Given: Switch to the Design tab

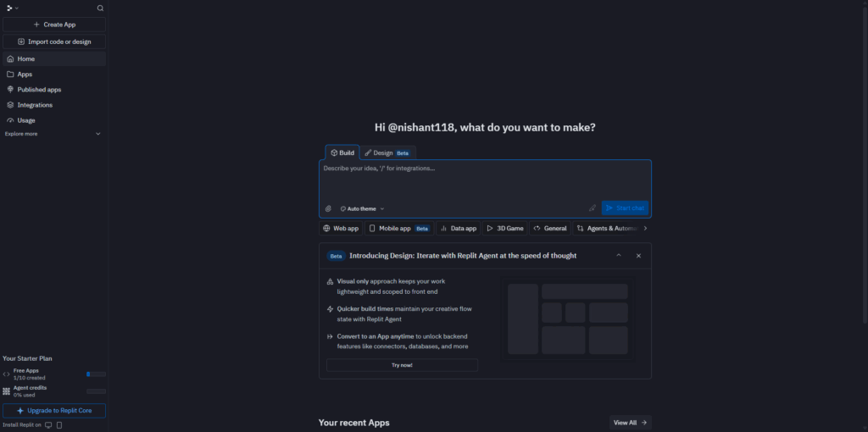Looking at the screenshot, I should coord(389,152).
